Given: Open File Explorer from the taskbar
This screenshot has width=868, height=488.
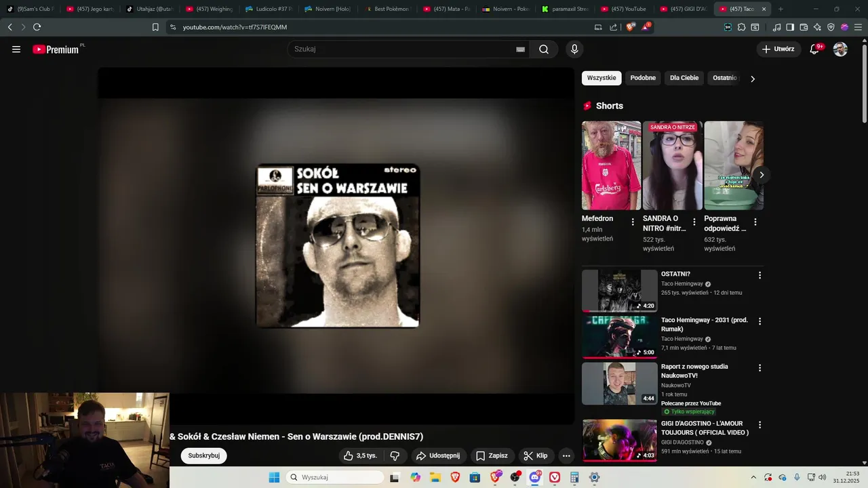Looking at the screenshot, I should coord(435,477).
